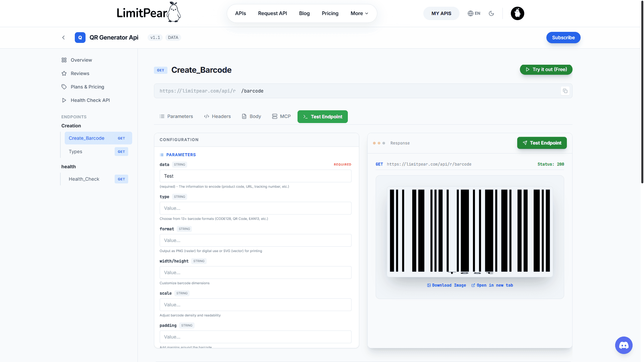
Task: Click the scale value field
Action: 255,305
